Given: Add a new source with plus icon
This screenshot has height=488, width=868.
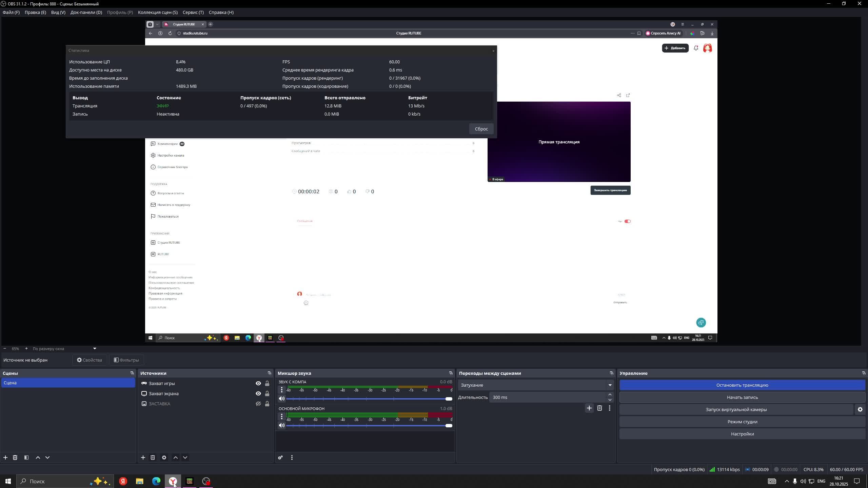Looking at the screenshot, I should (143, 457).
